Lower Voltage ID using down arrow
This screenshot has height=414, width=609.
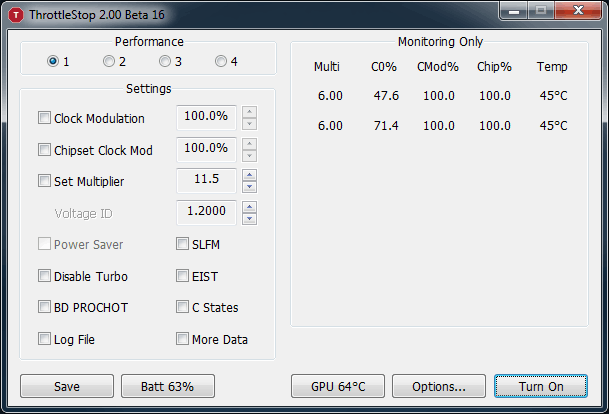249,219
